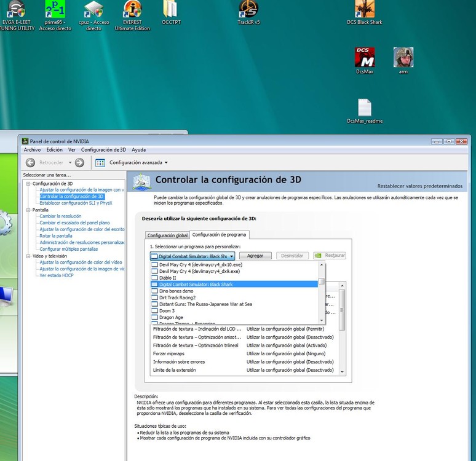The image size is (476, 461).
Task: Open Ajustar la configuración de color del vídeo
Action: pos(81,262)
